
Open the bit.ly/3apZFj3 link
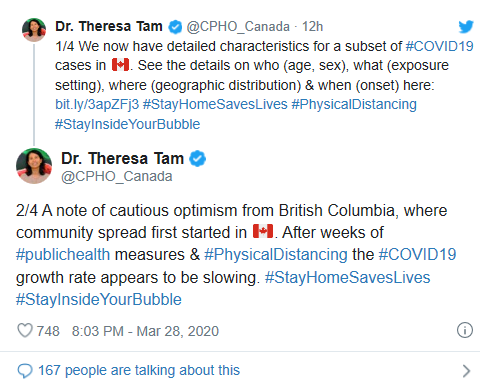click(97, 104)
